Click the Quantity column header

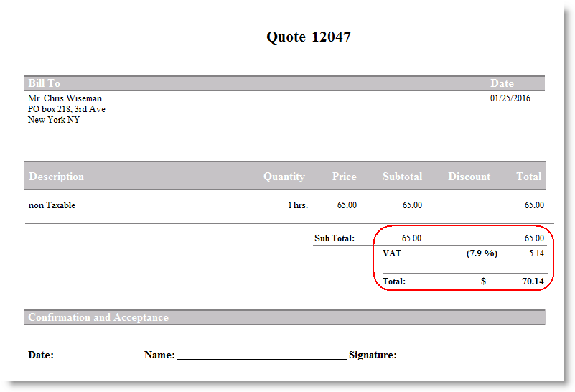[284, 177]
